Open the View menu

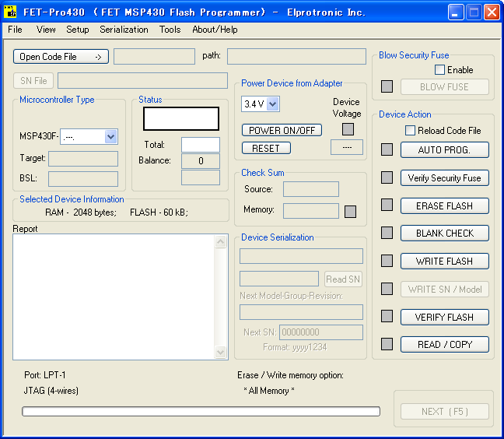tap(46, 30)
